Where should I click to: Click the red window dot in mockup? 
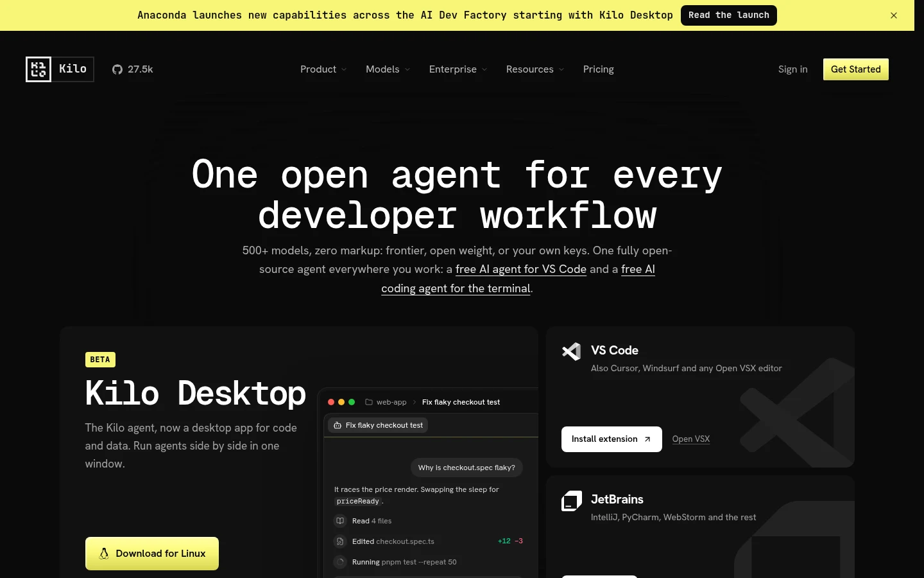pyautogui.click(x=331, y=402)
